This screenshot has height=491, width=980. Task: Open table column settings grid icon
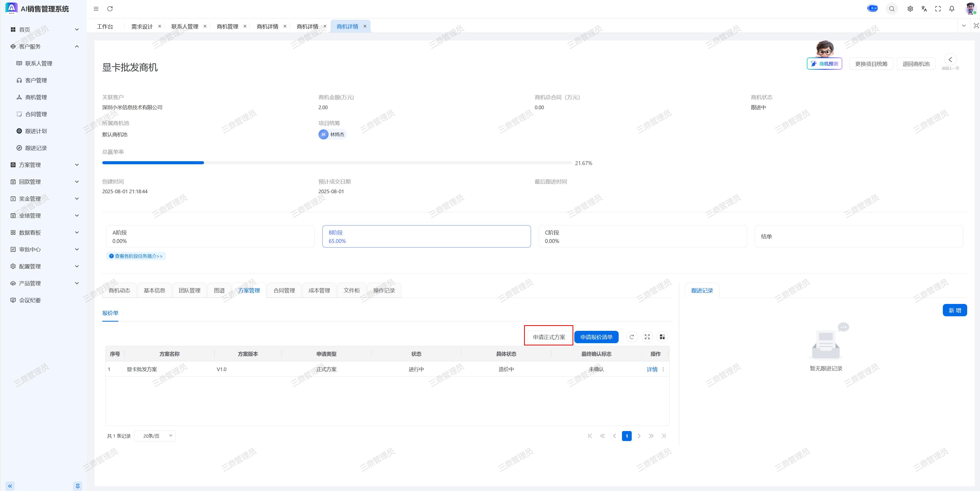click(662, 337)
